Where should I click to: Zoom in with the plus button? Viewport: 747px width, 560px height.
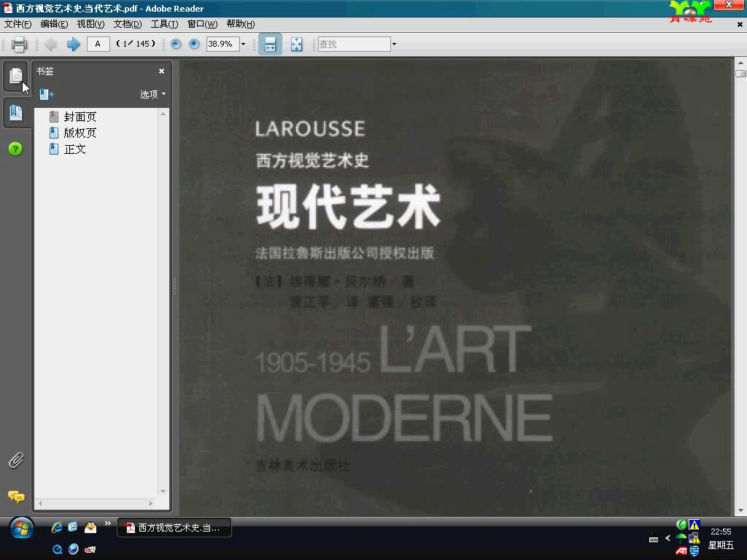pyautogui.click(x=194, y=44)
